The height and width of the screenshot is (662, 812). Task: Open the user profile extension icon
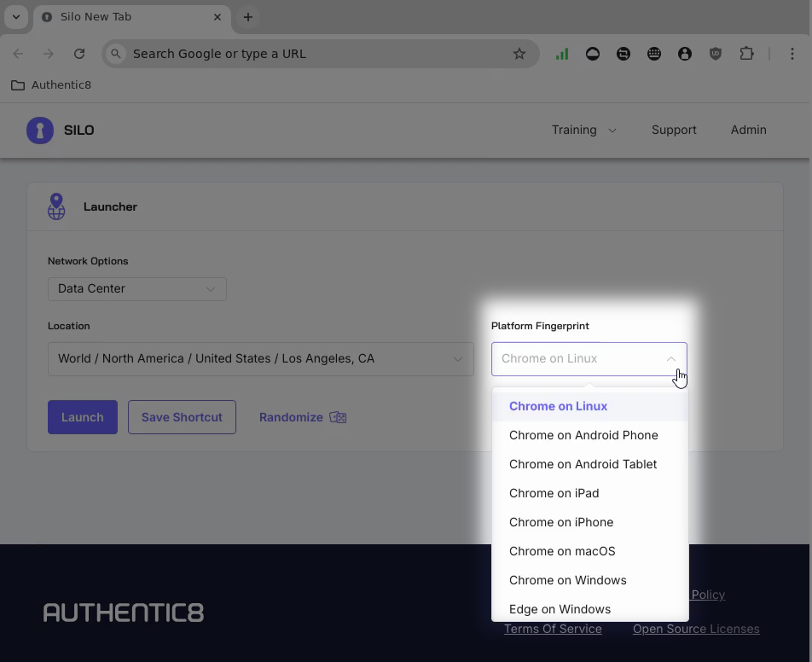coord(685,54)
